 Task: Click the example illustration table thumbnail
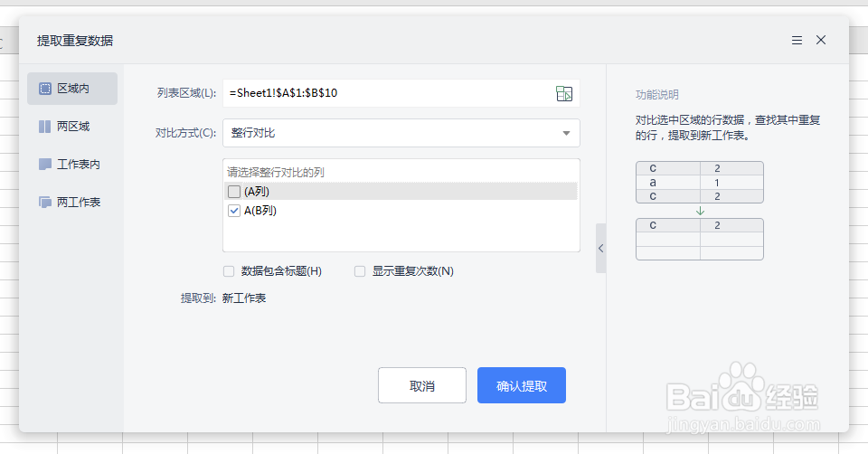pos(700,211)
